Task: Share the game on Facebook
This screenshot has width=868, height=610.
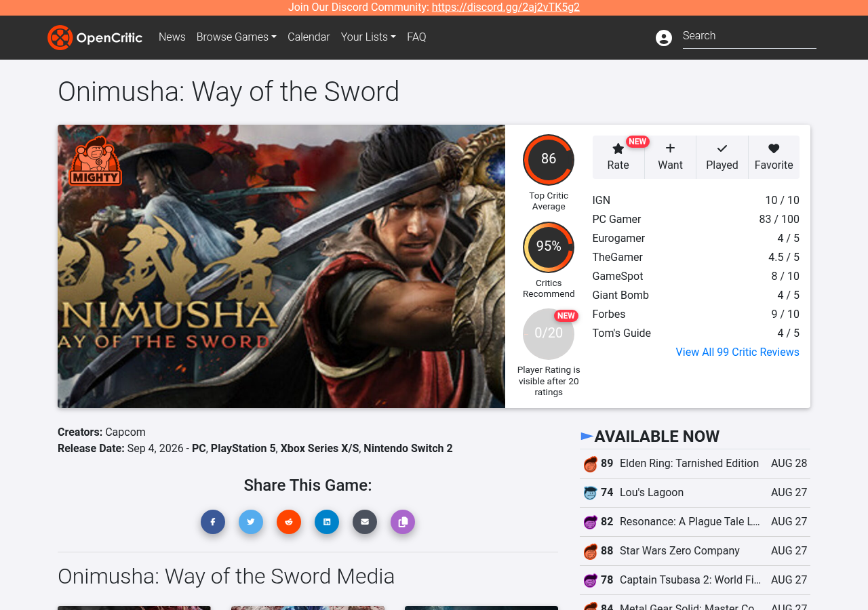Action: [213, 522]
